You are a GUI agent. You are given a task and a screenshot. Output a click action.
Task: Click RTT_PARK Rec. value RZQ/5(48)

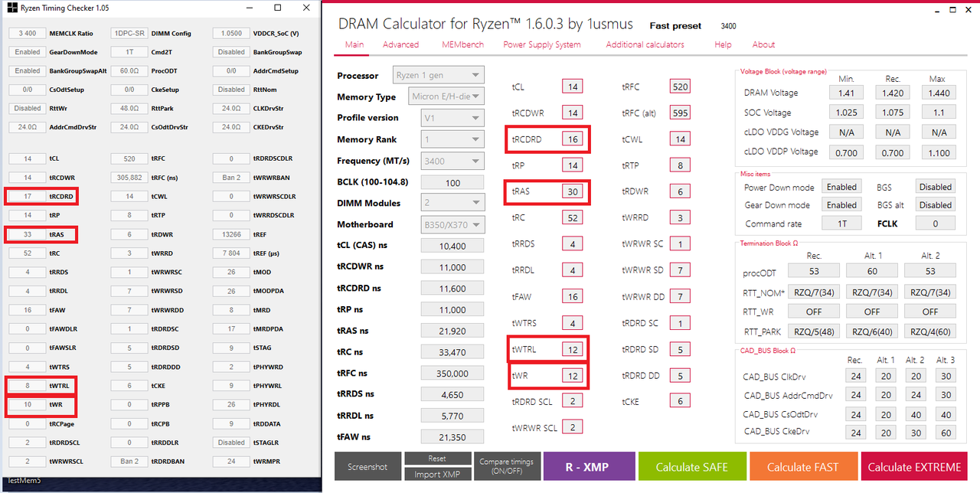(814, 331)
